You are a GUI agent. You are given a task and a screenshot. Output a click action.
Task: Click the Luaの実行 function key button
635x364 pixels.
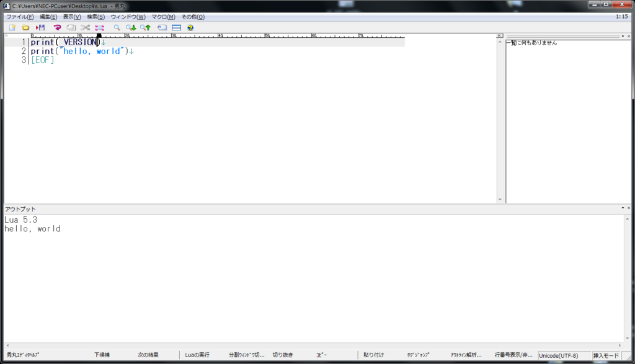pos(197,355)
